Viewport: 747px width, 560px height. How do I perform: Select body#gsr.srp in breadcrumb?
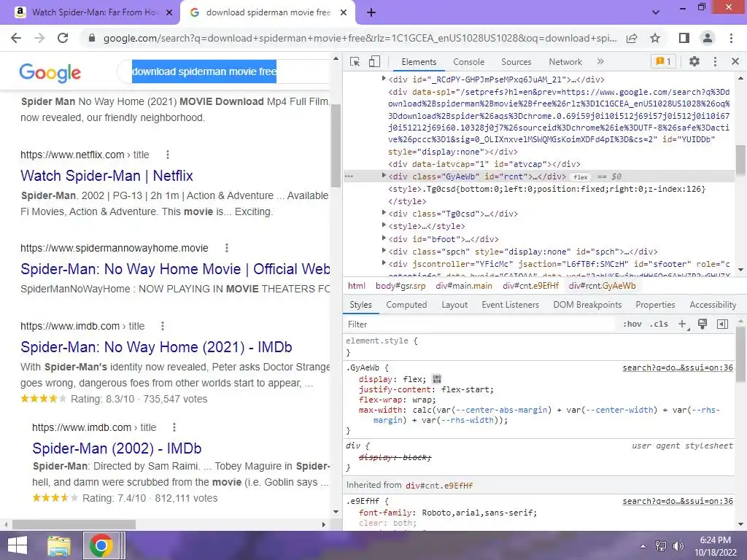click(400, 286)
